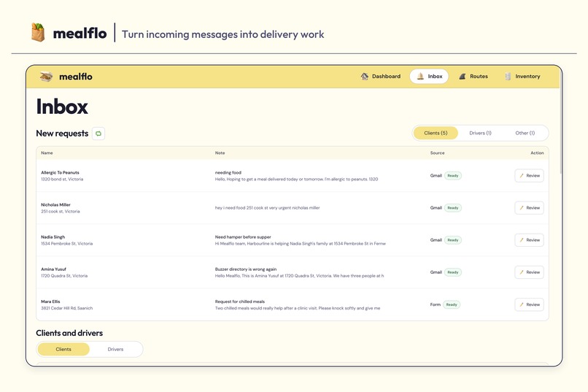Click the Ready badge in Mara Ellis row
Screen dimensions: 588x392
tap(452, 304)
